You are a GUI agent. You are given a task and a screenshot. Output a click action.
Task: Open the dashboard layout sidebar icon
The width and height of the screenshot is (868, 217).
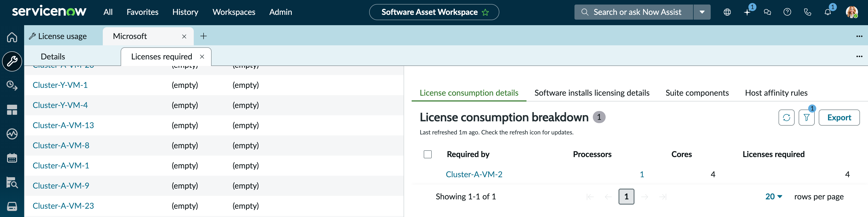[12, 110]
